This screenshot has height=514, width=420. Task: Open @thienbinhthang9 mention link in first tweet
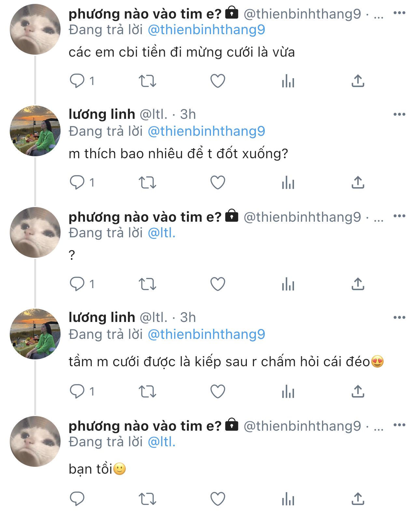(206, 30)
